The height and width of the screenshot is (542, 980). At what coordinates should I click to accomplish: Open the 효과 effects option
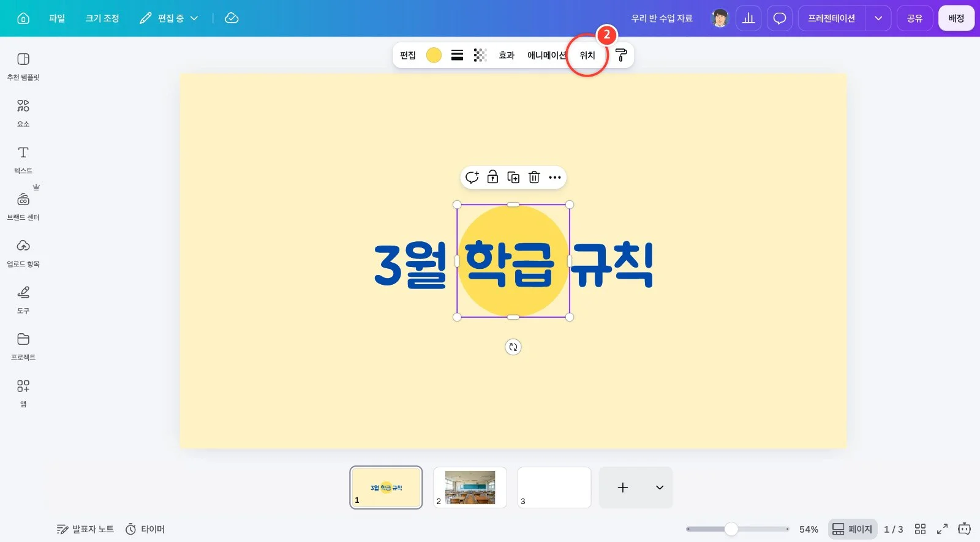pyautogui.click(x=507, y=55)
